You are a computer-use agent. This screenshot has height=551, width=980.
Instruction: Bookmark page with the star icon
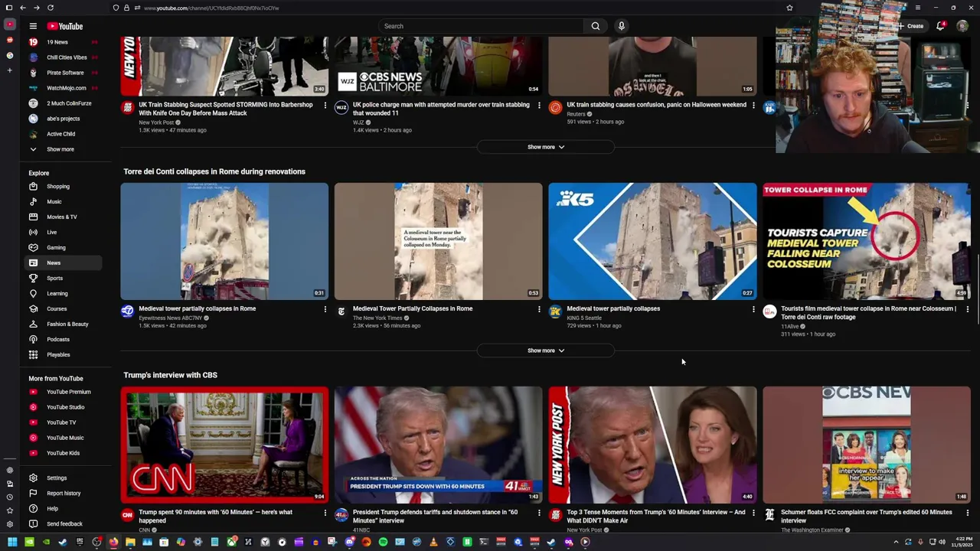coord(789,8)
